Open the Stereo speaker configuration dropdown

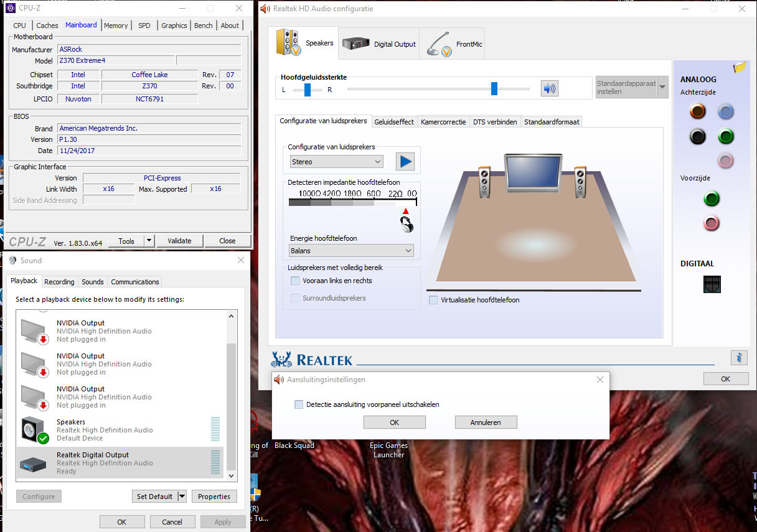[x=337, y=162]
